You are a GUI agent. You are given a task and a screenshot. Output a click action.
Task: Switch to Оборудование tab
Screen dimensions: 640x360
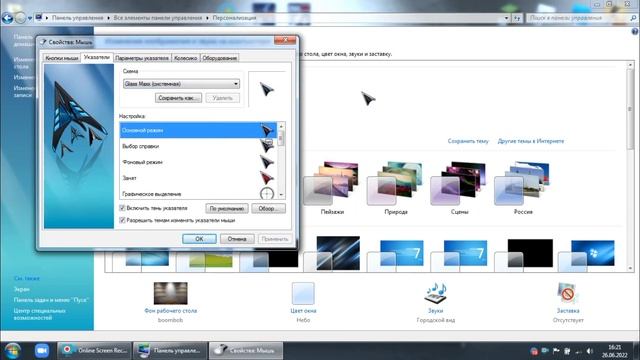220,58
